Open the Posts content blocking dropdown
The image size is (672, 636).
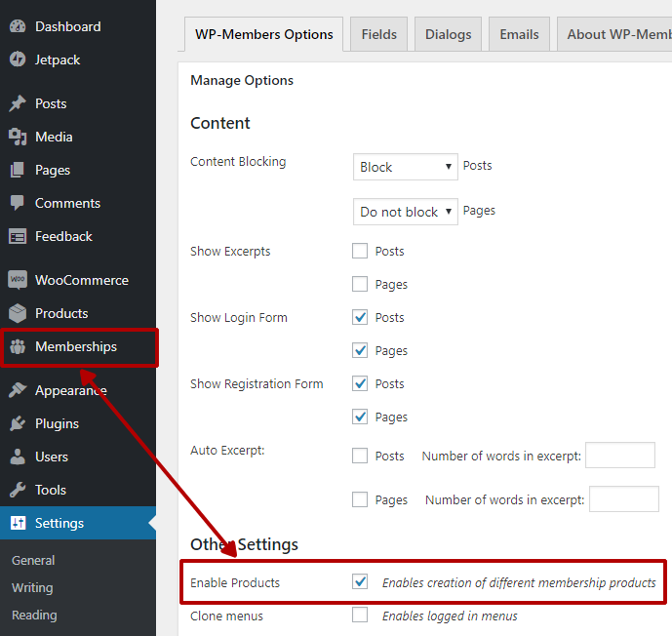click(x=405, y=167)
